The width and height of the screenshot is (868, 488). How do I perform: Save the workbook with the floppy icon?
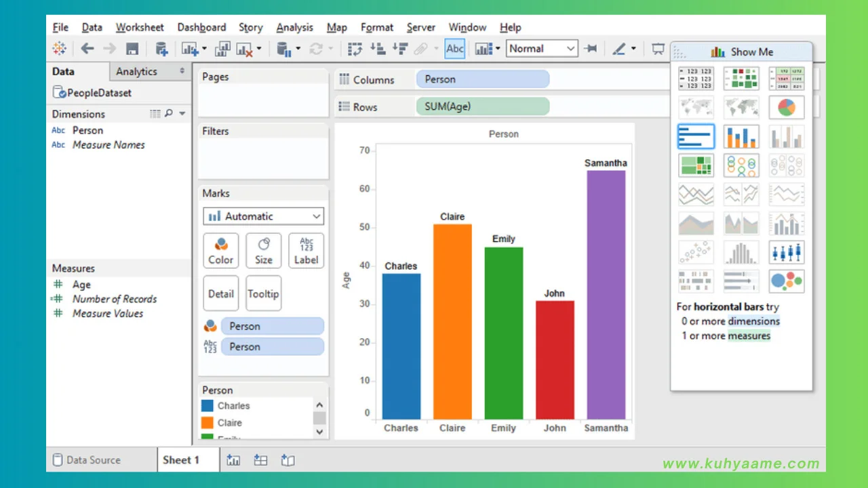pyautogui.click(x=132, y=49)
